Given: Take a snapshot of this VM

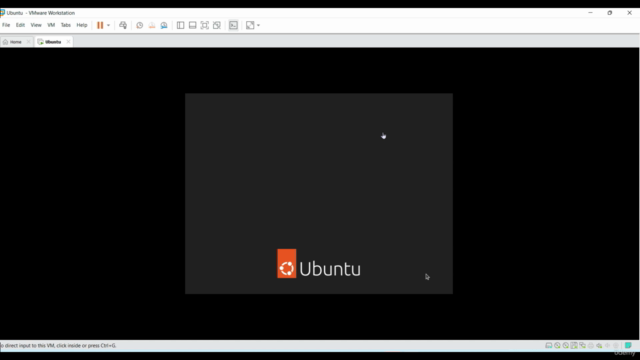Looking at the screenshot, I should 140,25.
